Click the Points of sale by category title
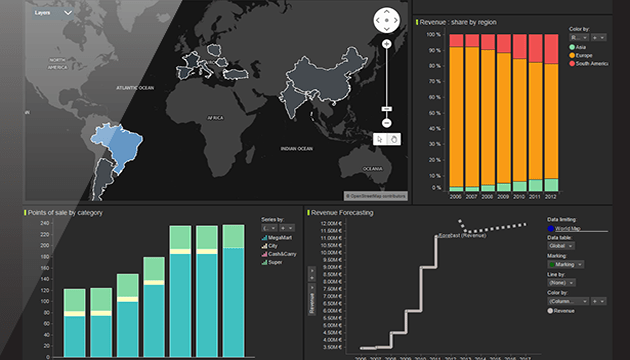This screenshot has height=360, width=630. pos(65,213)
